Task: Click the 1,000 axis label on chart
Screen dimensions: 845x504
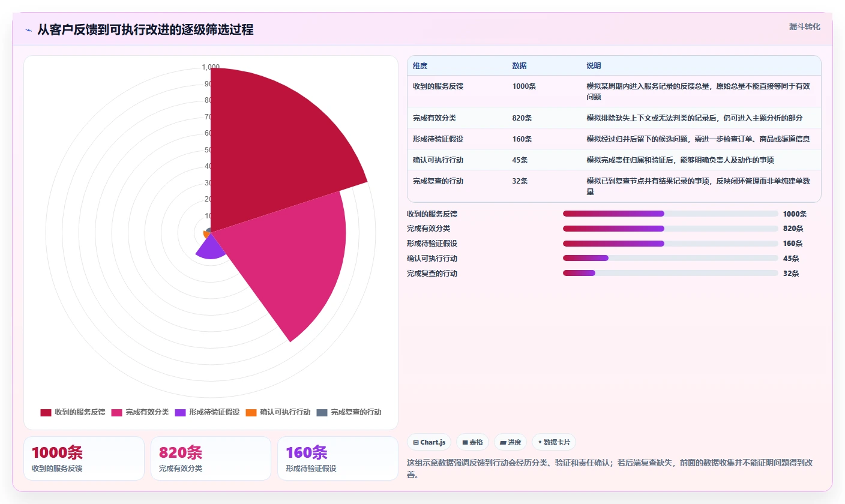Action: click(211, 67)
